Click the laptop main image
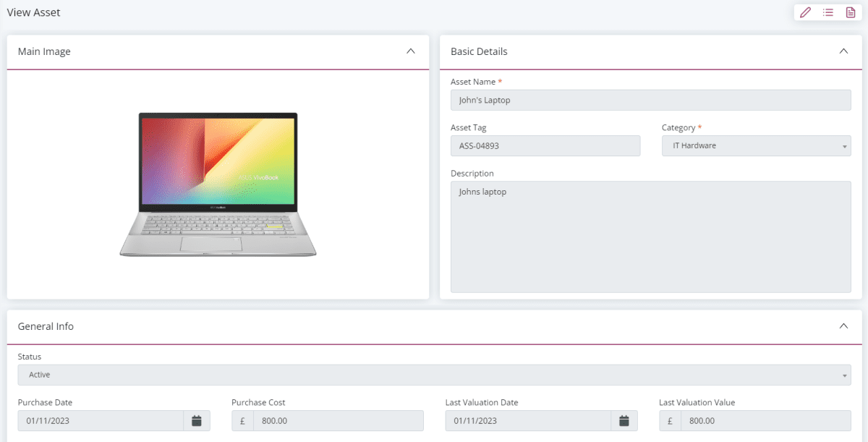 click(x=218, y=184)
